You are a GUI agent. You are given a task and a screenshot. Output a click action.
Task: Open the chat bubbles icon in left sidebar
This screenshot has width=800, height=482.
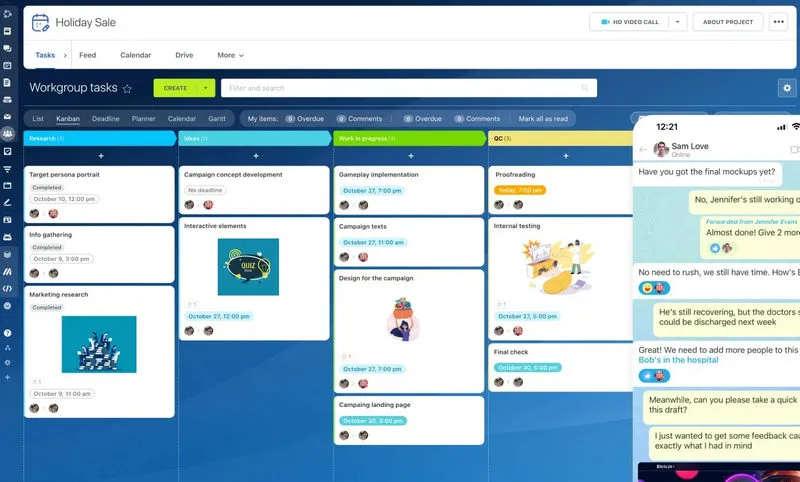point(7,48)
